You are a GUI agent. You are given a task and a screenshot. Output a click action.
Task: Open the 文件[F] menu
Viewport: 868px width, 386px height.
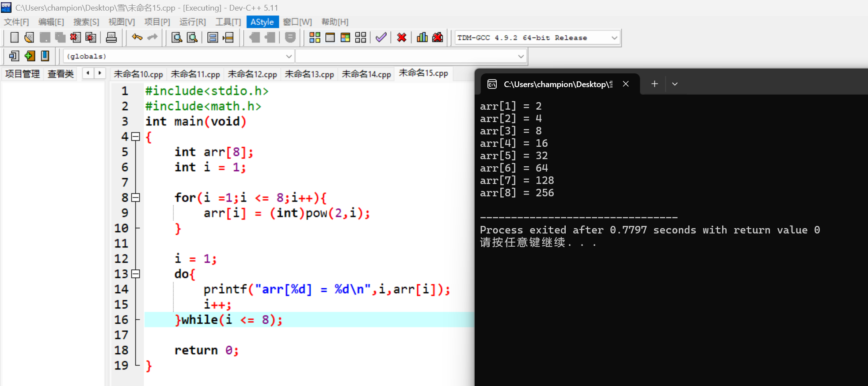pos(16,22)
